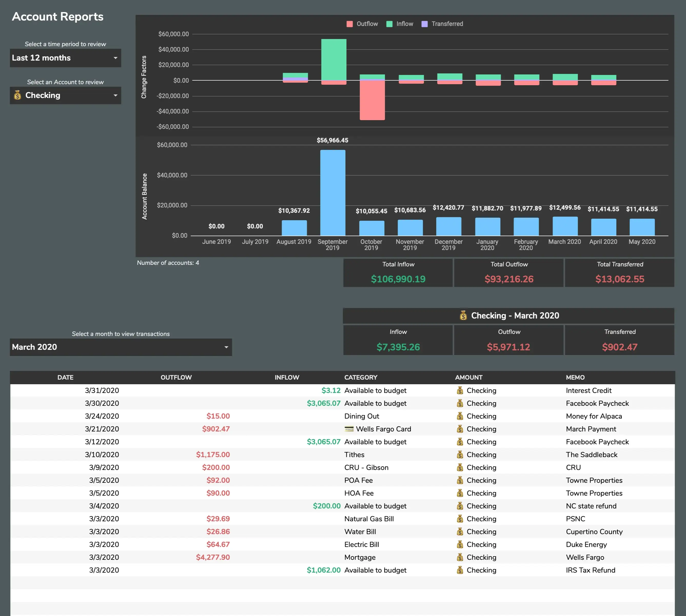Click the Dining Out category cell

point(362,416)
